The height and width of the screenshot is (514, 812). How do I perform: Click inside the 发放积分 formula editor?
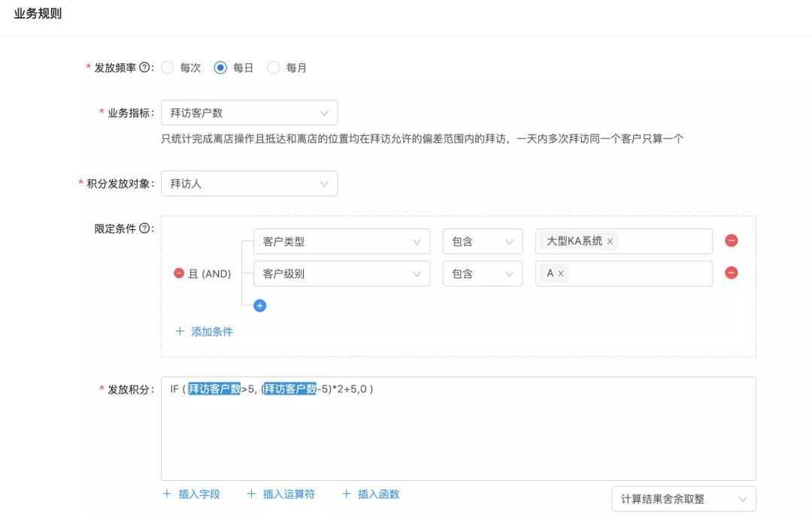pos(458,436)
